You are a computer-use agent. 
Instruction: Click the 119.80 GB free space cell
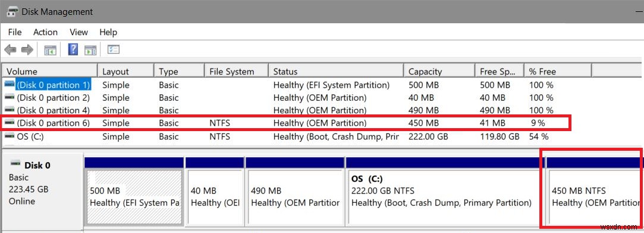(x=500, y=136)
